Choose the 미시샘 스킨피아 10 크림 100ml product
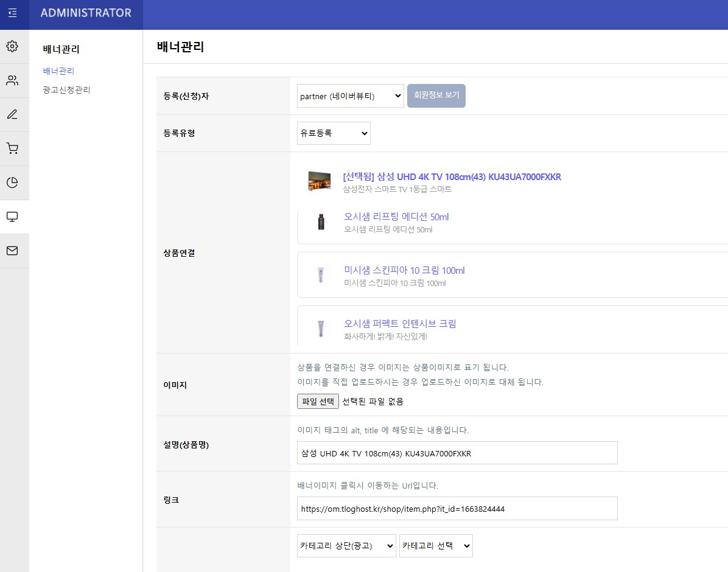This screenshot has height=572, width=728. (404, 270)
